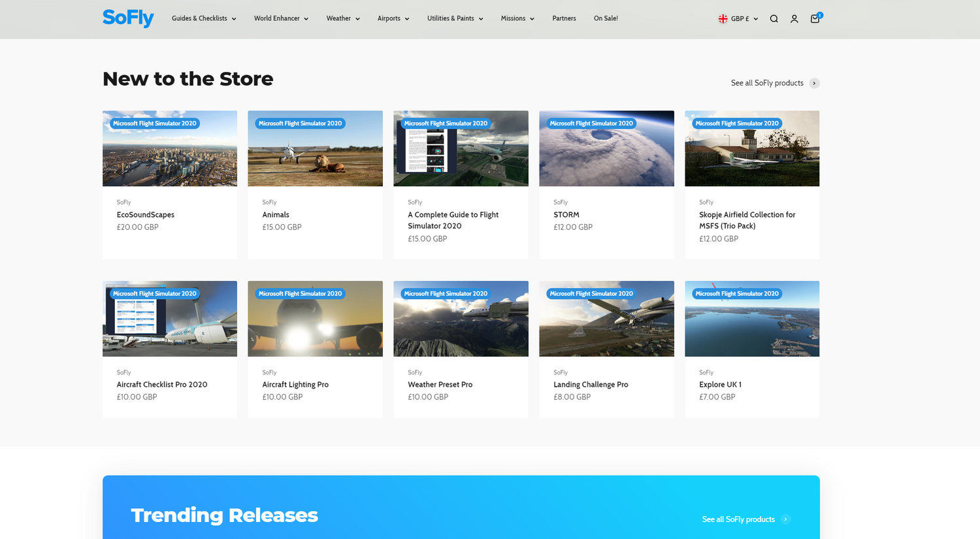Select the Partners menu item

tap(564, 18)
